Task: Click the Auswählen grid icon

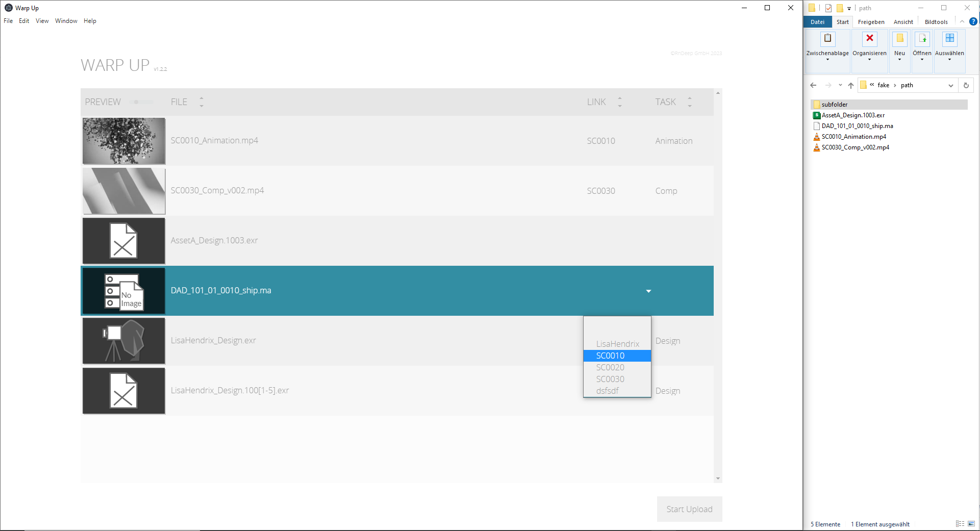Action: pos(949,39)
